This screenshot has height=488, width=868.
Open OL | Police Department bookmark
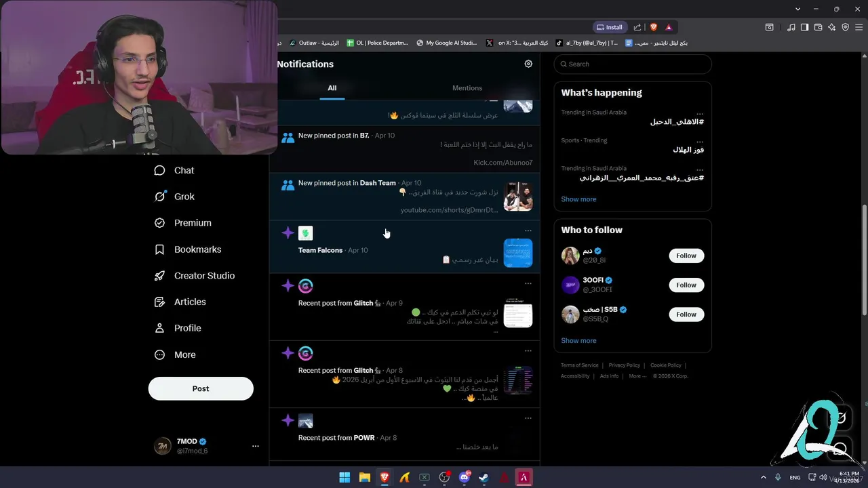tap(378, 43)
